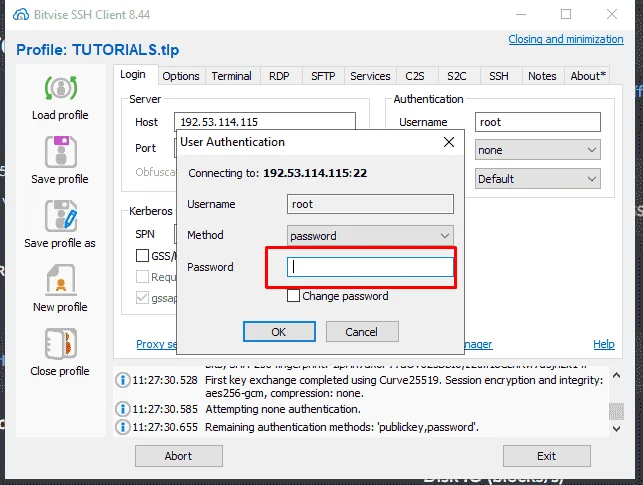The image size is (643, 485).
Task: Confirm with the OK button
Action: (279, 332)
